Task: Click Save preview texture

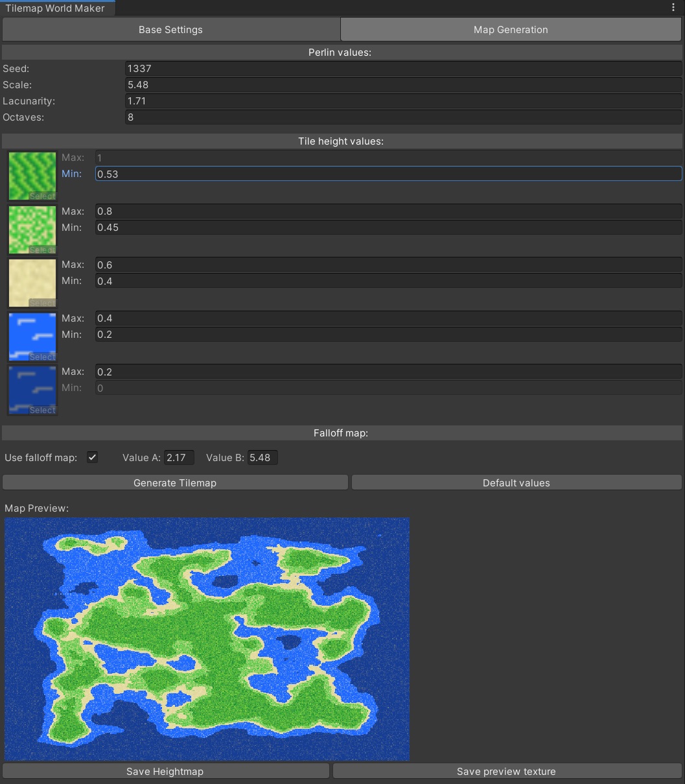Action: tap(506, 771)
